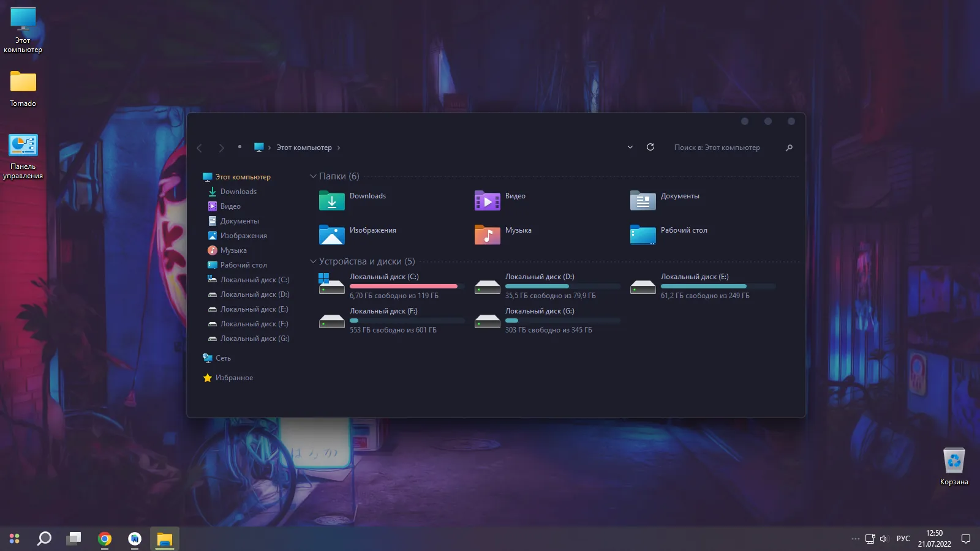The height and width of the screenshot is (551, 980).
Task: Select the Tornado folder on desktop
Action: 23,89
